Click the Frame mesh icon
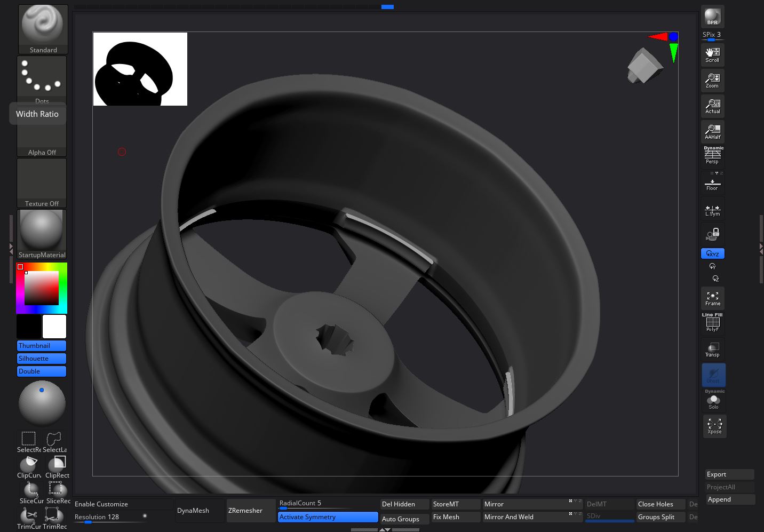The height and width of the screenshot is (532, 764). pyautogui.click(x=712, y=298)
